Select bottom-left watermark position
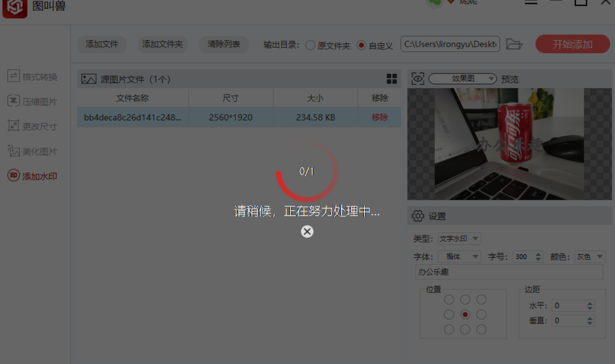615x364 pixels. pos(449,329)
